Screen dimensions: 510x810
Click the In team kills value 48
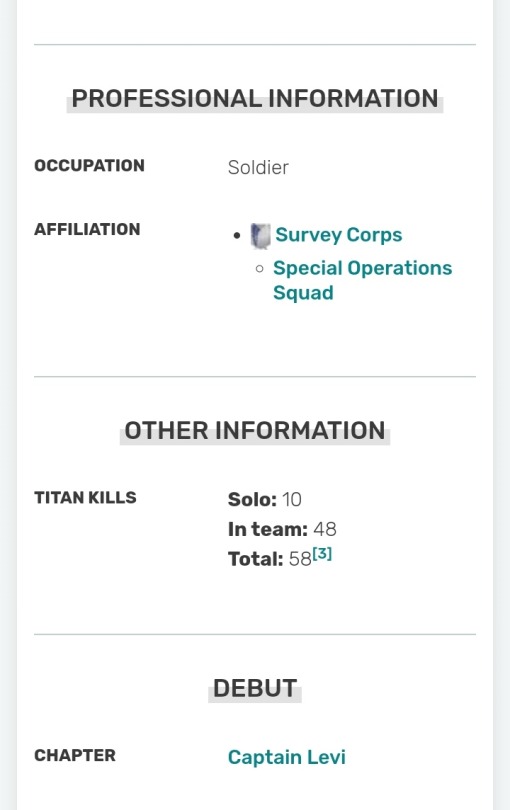click(x=325, y=529)
